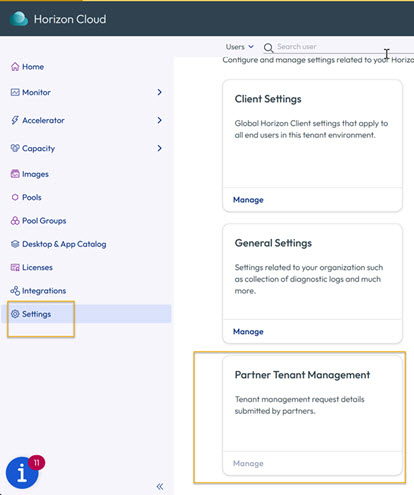Click the Settings gear icon
Image resolution: width=414 pixels, height=495 pixels.
point(15,314)
